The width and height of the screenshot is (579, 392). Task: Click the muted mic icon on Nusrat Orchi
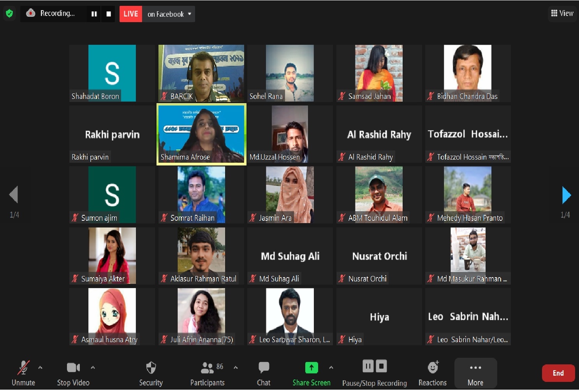342,278
